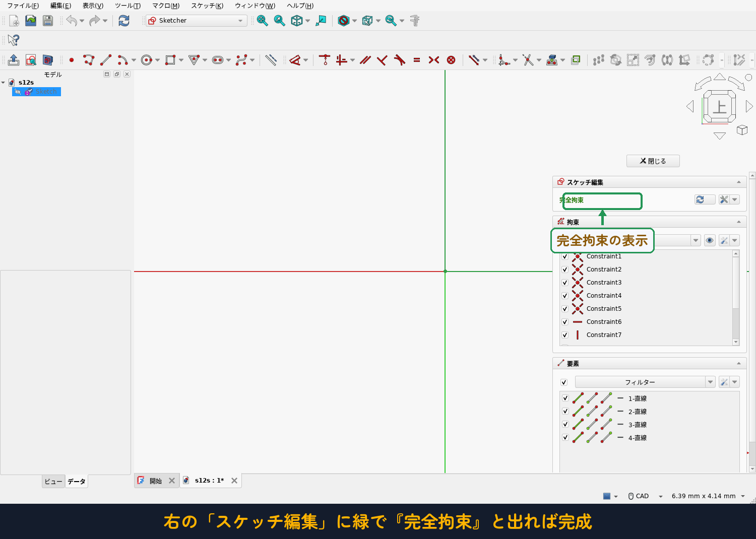Image resolution: width=756 pixels, height=539 pixels.
Task: Select the rectangle tool
Action: pos(170,60)
